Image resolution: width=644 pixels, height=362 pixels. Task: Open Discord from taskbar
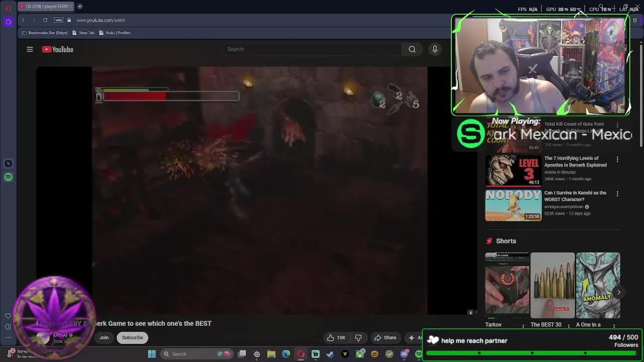(404, 354)
